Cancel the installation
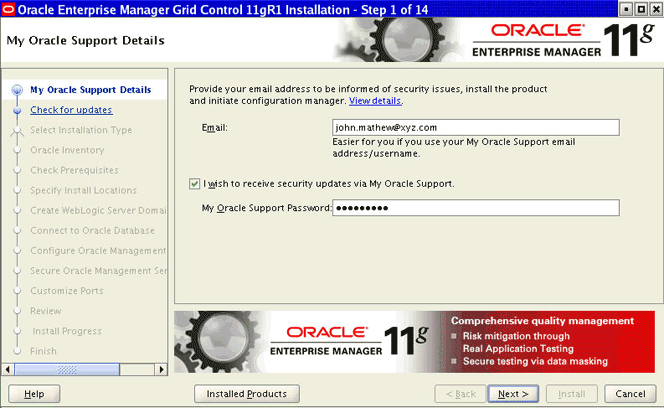664x408 pixels. (630, 394)
